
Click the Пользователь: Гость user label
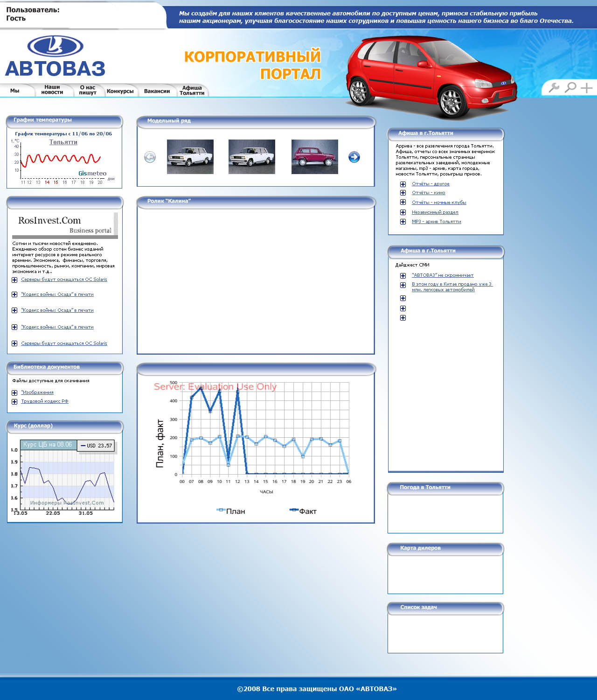point(33,14)
